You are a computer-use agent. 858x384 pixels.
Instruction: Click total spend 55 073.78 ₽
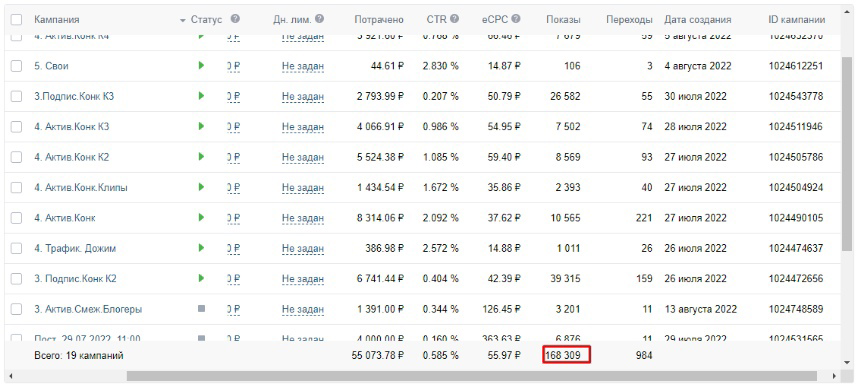click(x=378, y=356)
